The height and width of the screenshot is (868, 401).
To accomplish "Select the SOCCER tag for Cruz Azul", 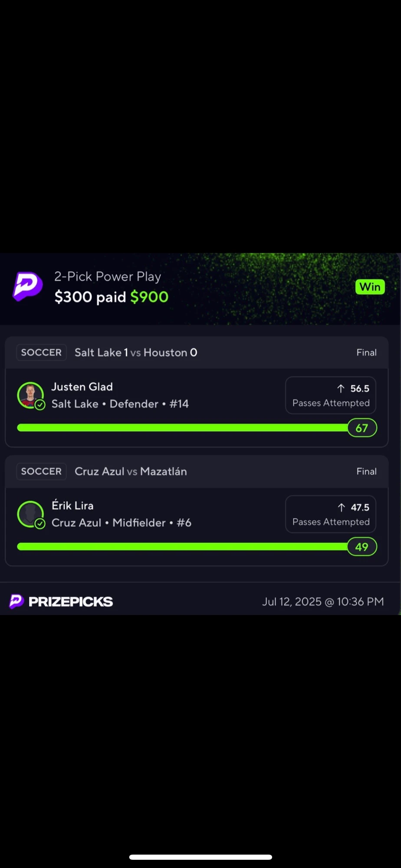I will pyautogui.click(x=41, y=471).
